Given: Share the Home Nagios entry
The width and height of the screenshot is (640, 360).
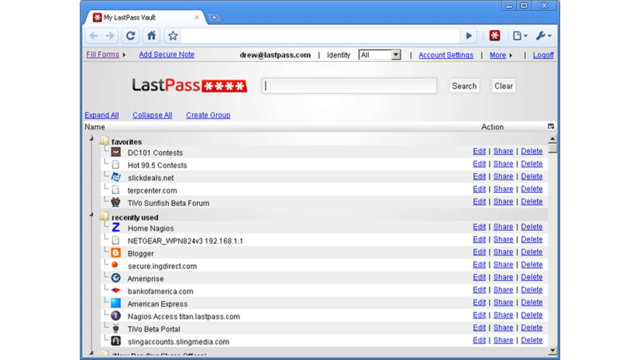Looking at the screenshot, I should [503, 227].
